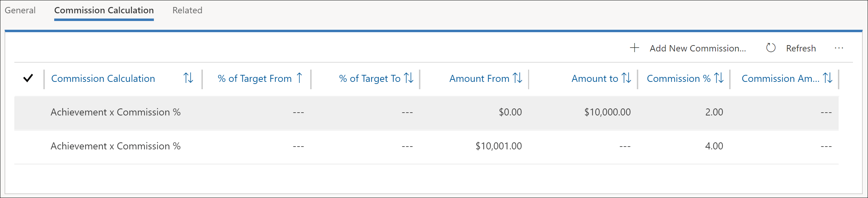This screenshot has height=198, width=868.
Task: Switch to the General tab
Action: pyautogui.click(x=20, y=10)
